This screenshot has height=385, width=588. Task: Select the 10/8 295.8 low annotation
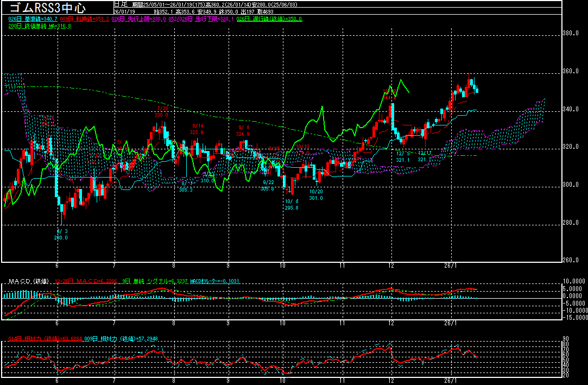pos(291,204)
